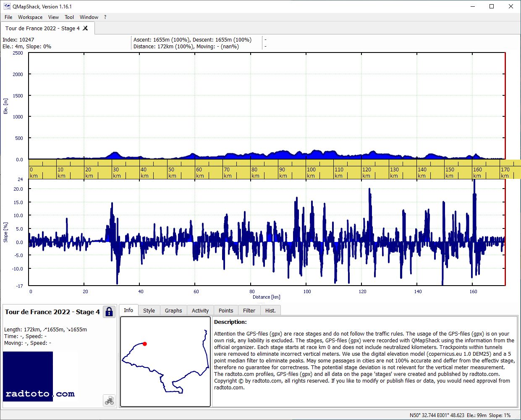The width and height of the screenshot is (521, 420).
Task: Click the bicycle activity icon
Action: coord(109,400)
